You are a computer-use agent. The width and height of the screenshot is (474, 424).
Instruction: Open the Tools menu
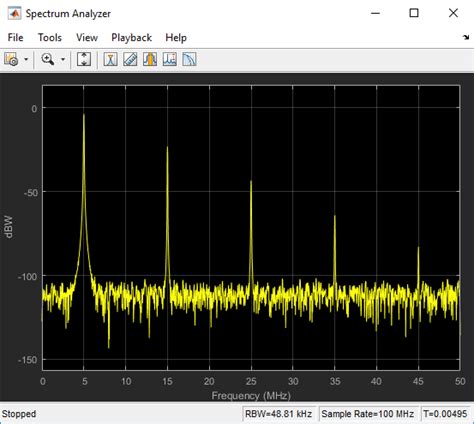pos(50,38)
